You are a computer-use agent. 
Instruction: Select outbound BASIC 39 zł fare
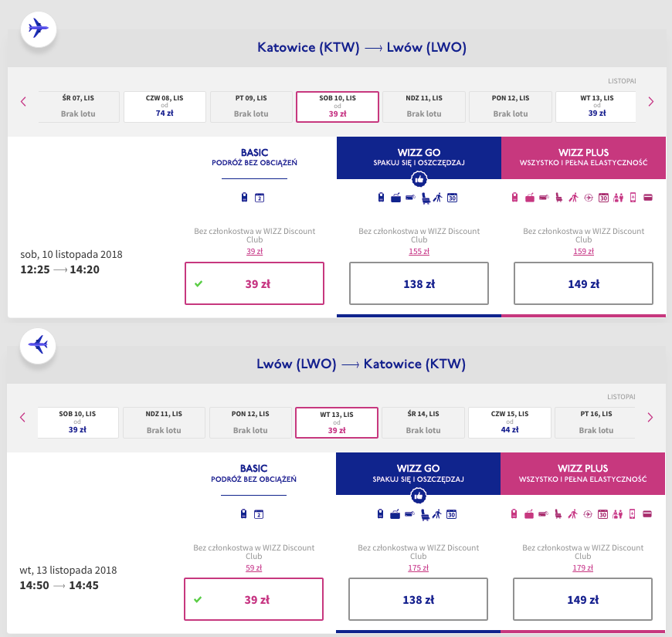(254, 283)
